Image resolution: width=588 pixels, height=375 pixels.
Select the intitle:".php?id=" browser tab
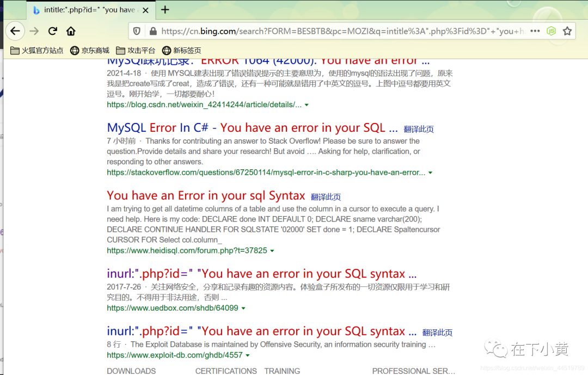coord(91,10)
